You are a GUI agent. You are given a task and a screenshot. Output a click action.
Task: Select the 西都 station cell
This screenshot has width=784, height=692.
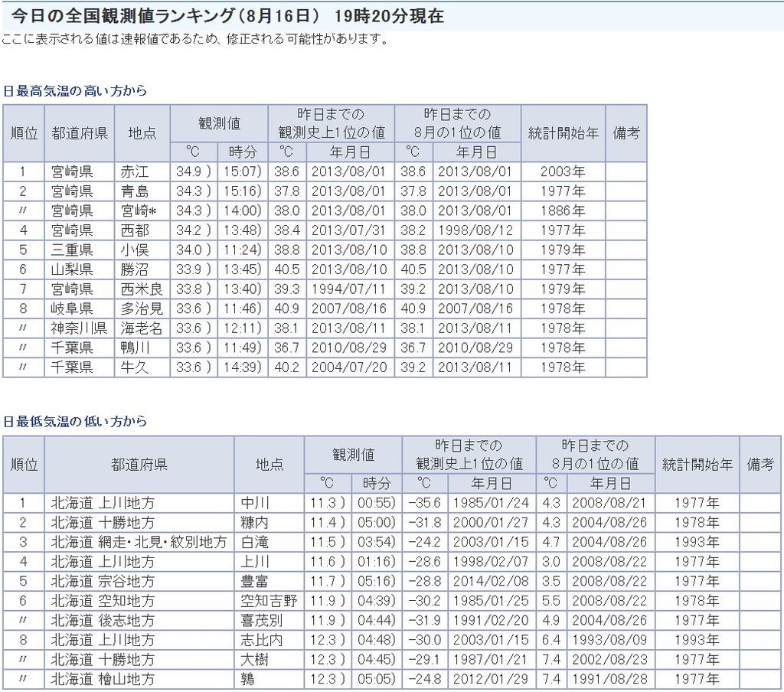tap(136, 230)
